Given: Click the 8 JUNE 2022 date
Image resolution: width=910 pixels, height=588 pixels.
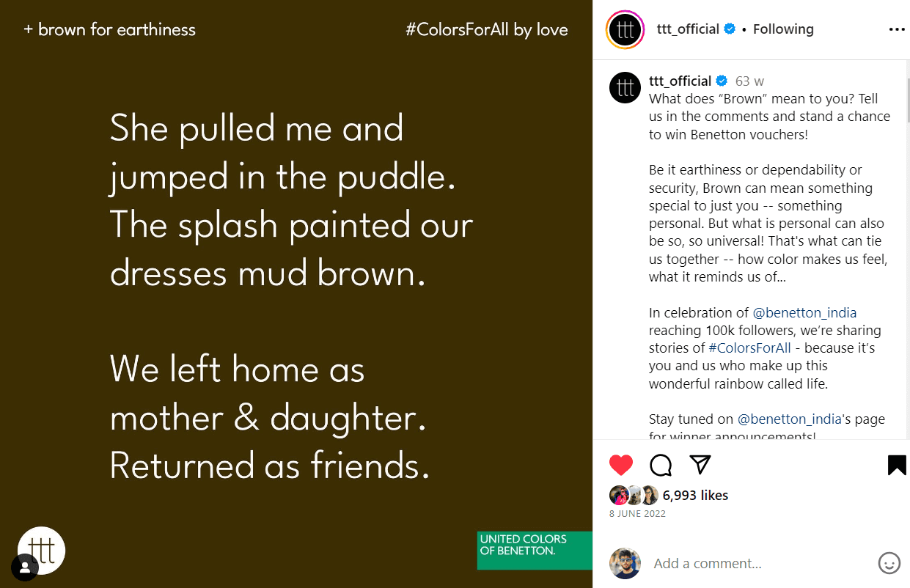Looking at the screenshot, I should 637,514.
